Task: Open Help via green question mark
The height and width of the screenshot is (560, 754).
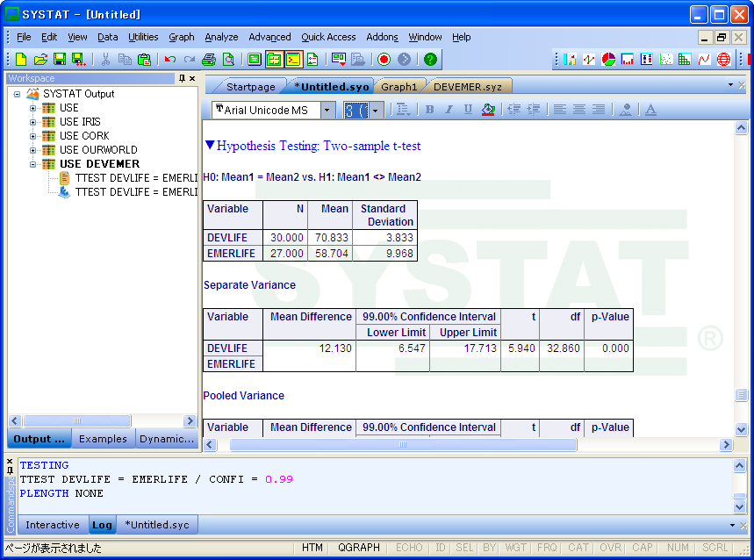Action: tap(430, 59)
